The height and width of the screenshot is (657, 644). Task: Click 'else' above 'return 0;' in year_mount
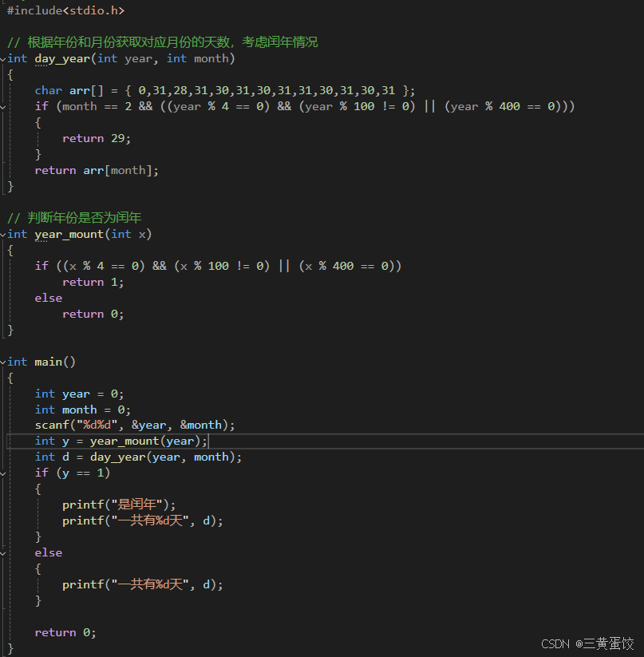tap(49, 299)
